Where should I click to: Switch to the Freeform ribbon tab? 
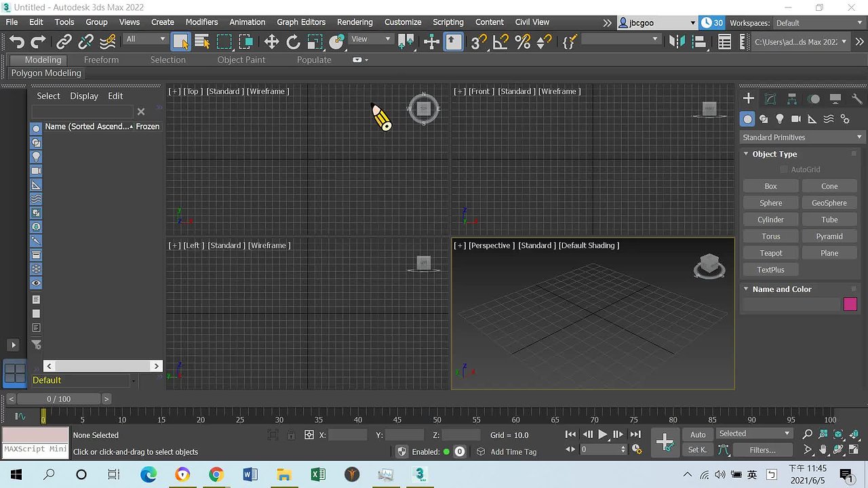click(x=101, y=60)
